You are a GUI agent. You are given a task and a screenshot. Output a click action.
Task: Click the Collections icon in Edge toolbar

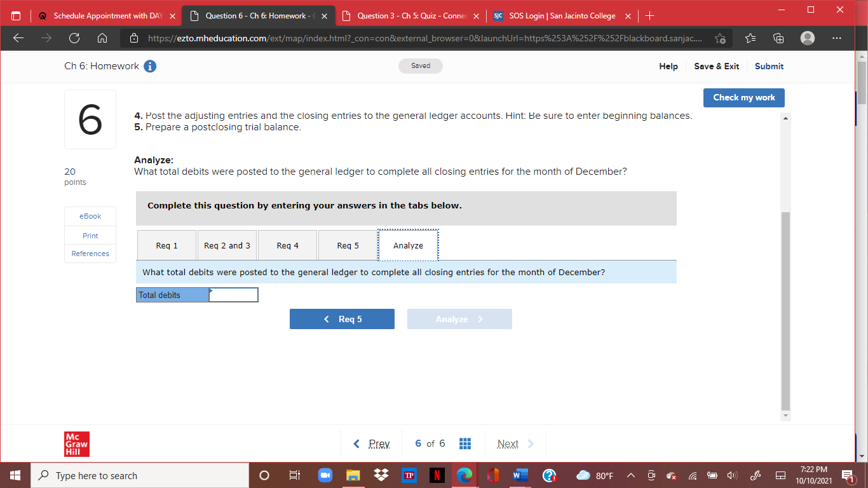pyautogui.click(x=778, y=38)
